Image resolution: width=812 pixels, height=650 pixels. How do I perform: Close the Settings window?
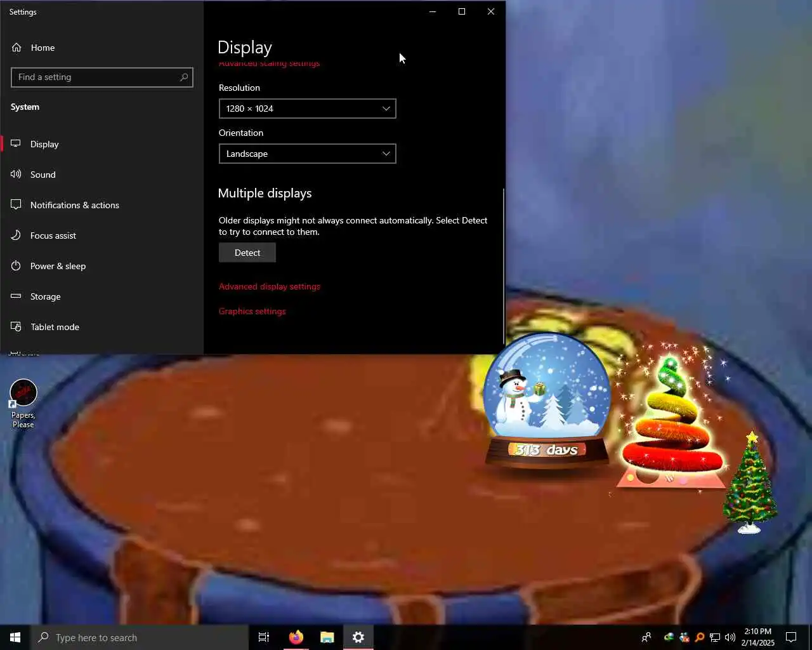point(491,11)
